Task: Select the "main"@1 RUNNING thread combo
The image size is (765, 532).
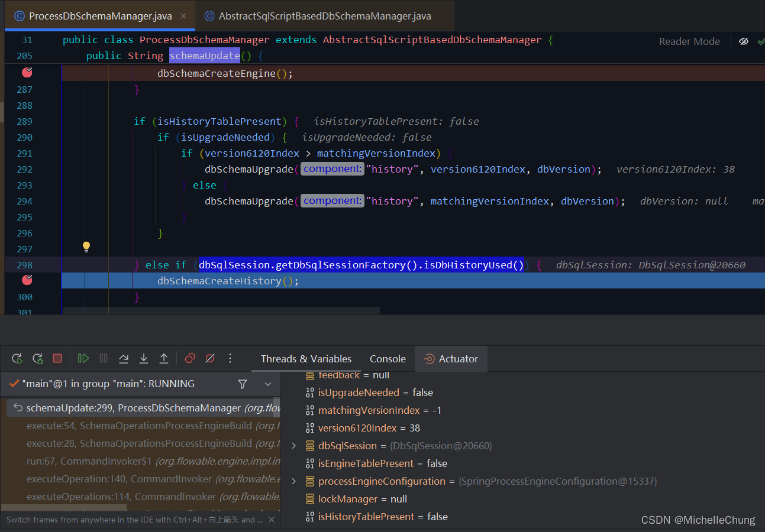Action: click(141, 384)
